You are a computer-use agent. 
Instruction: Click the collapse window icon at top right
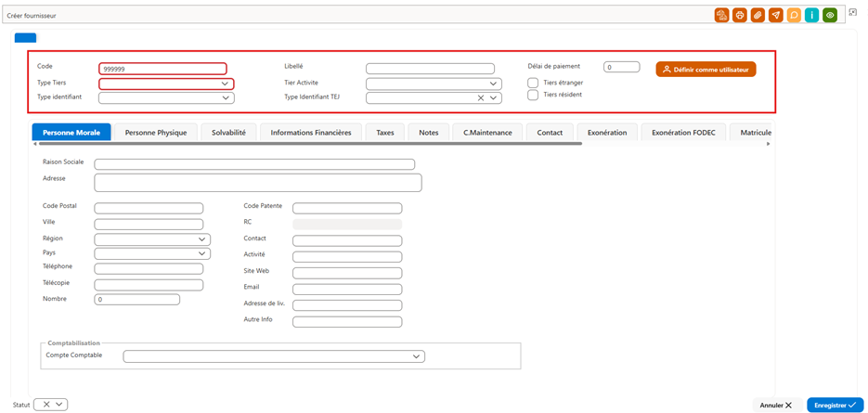(x=853, y=12)
